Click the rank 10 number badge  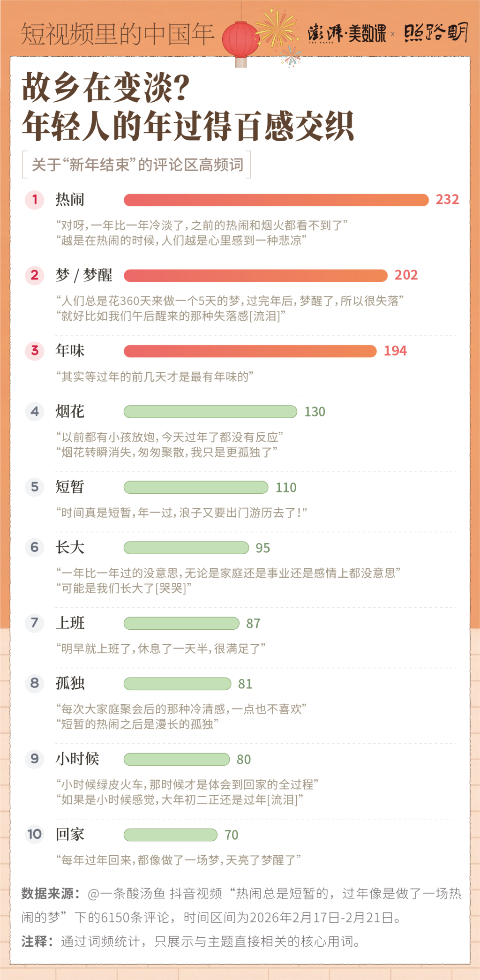35,835
